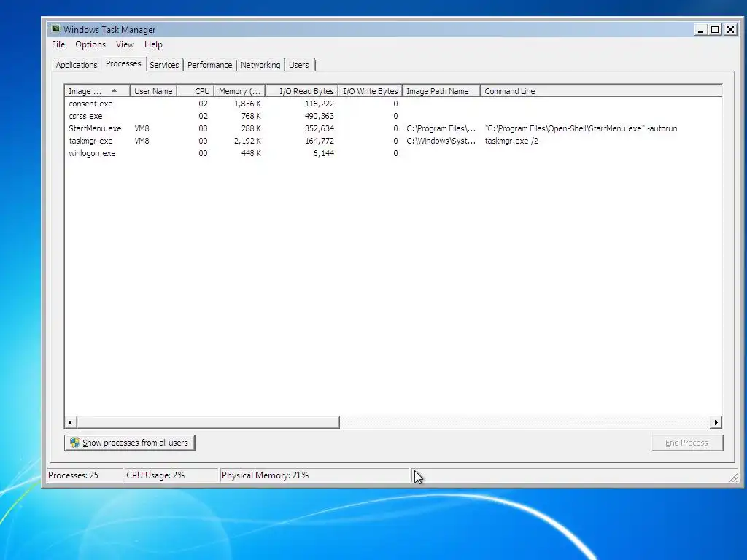This screenshot has width=747, height=560.
Task: Open the Performance tab
Action: click(x=209, y=65)
